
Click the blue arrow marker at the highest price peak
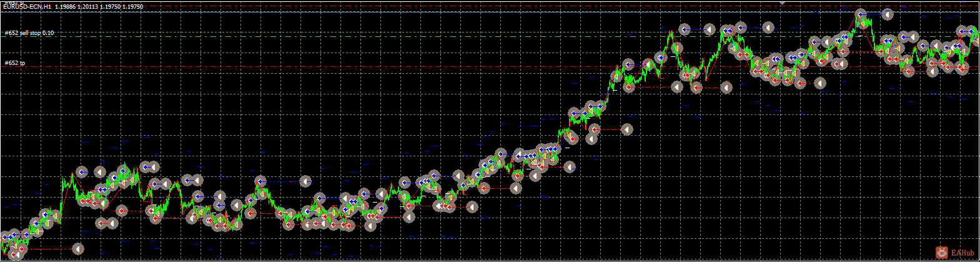click(861, 14)
